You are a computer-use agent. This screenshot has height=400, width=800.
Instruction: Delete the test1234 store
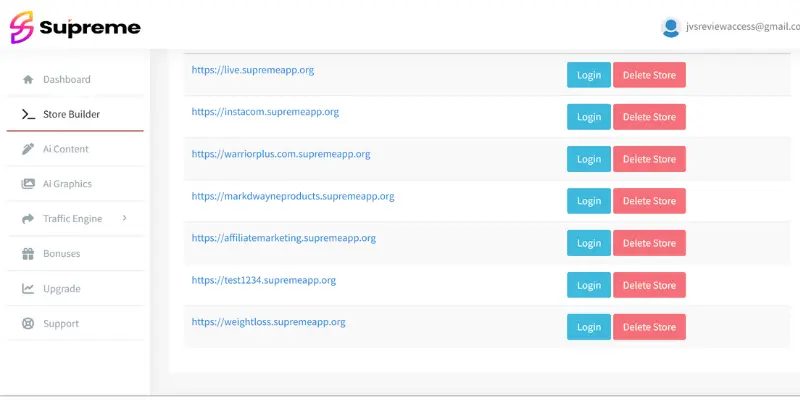[649, 285]
